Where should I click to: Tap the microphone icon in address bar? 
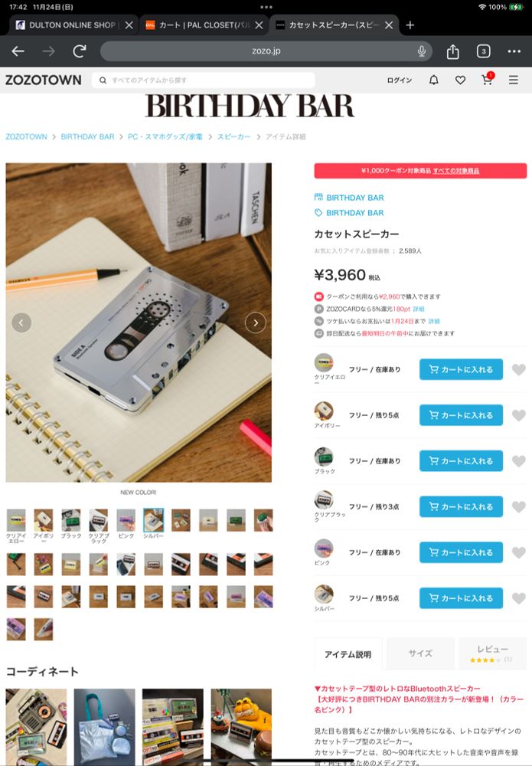coord(422,51)
